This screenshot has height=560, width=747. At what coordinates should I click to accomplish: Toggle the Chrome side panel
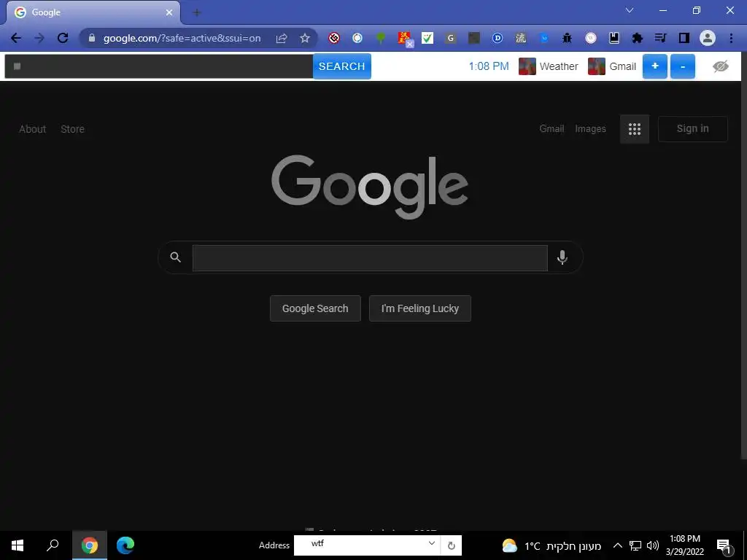click(x=684, y=38)
